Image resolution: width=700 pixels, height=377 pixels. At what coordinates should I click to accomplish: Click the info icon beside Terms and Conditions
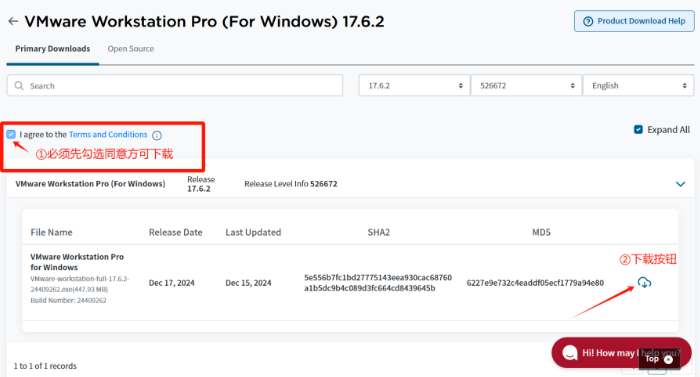tap(157, 135)
